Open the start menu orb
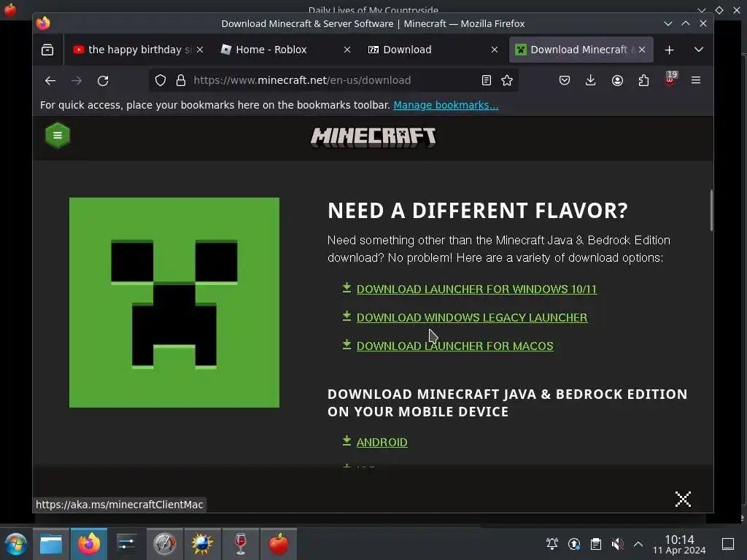This screenshot has height=560, width=747. tap(16, 544)
